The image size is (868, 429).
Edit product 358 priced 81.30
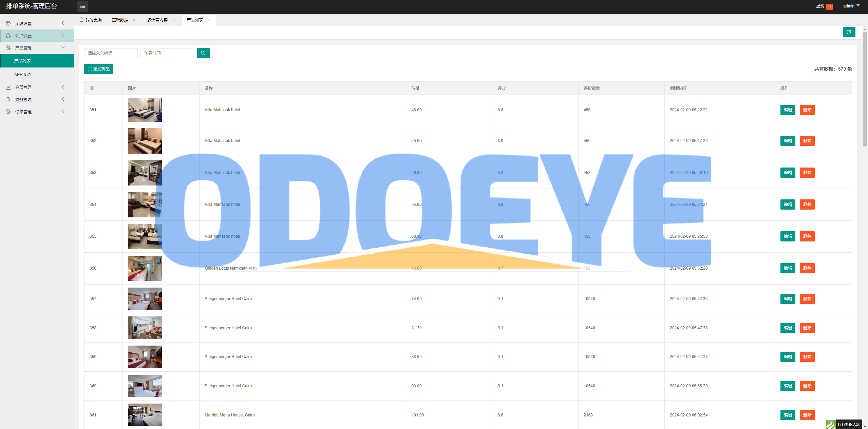[788, 328]
